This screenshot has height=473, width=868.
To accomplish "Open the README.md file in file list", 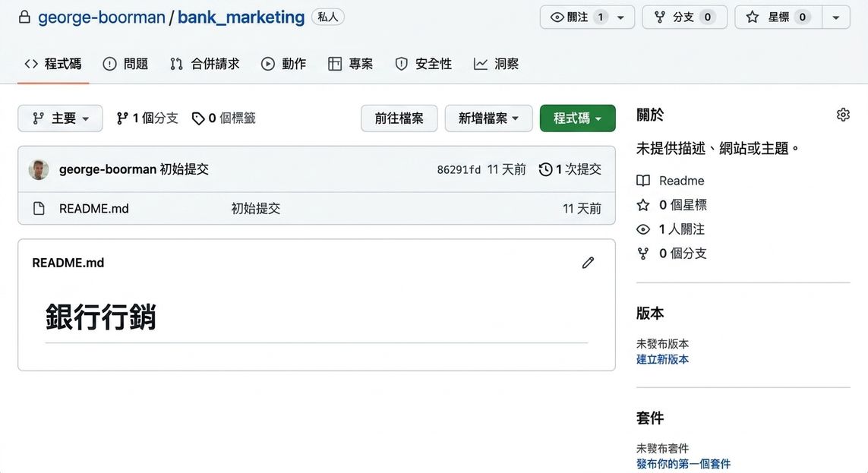I will [93, 209].
